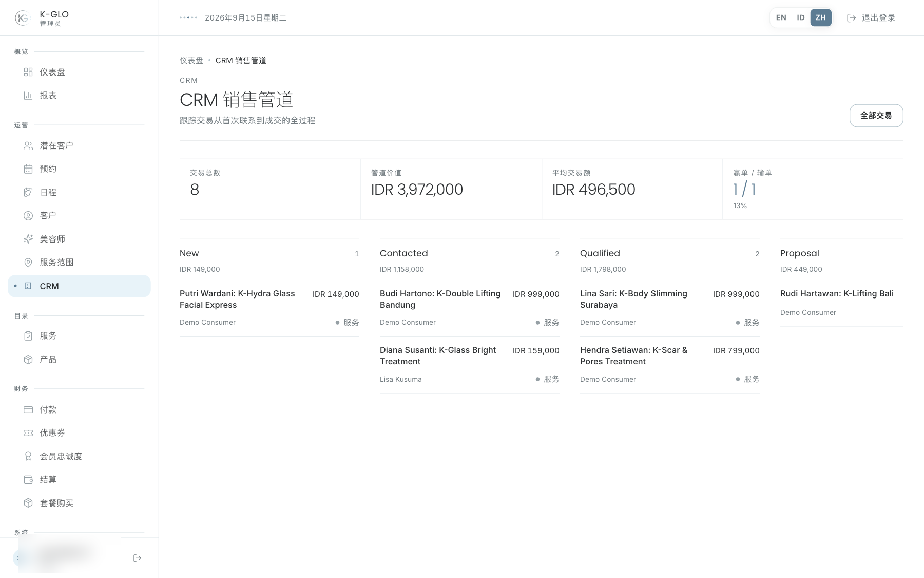The width and height of the screenshot is (924, 578).
Task: Click the 预约 calendar icon
Action: point(28,169)
